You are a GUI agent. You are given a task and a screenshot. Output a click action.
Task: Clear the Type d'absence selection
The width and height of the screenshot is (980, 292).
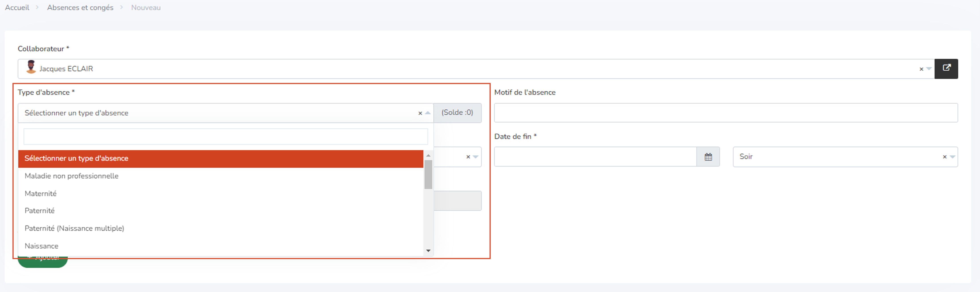420,113
